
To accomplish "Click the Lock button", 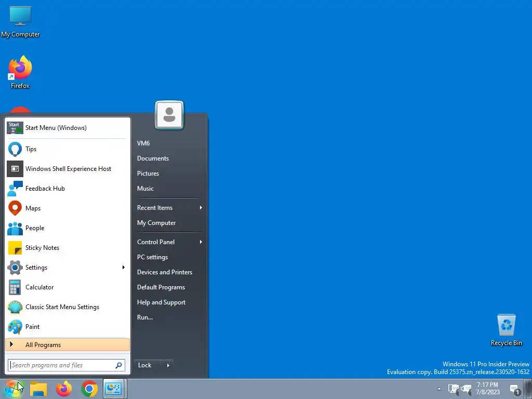I will [148, 365].
